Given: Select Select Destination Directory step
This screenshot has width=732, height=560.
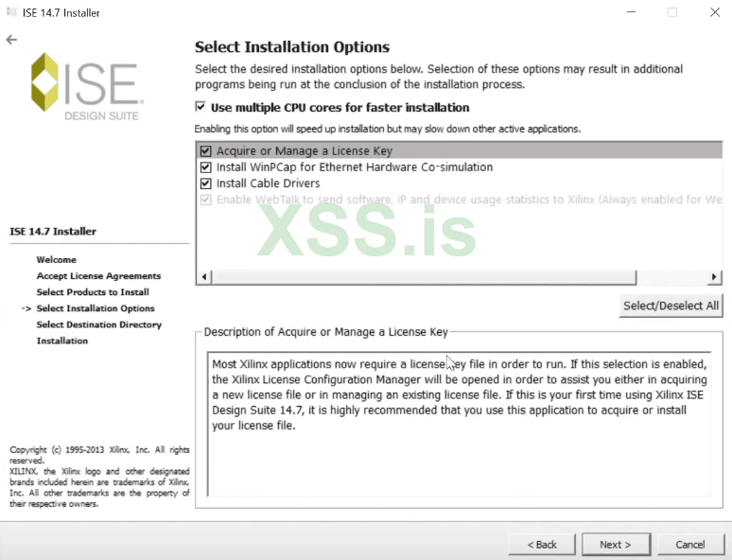Looking at the screenshot, I should coord(99,324).
